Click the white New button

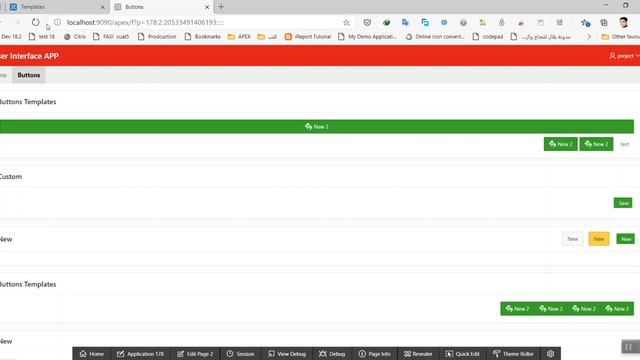point(572,239)
